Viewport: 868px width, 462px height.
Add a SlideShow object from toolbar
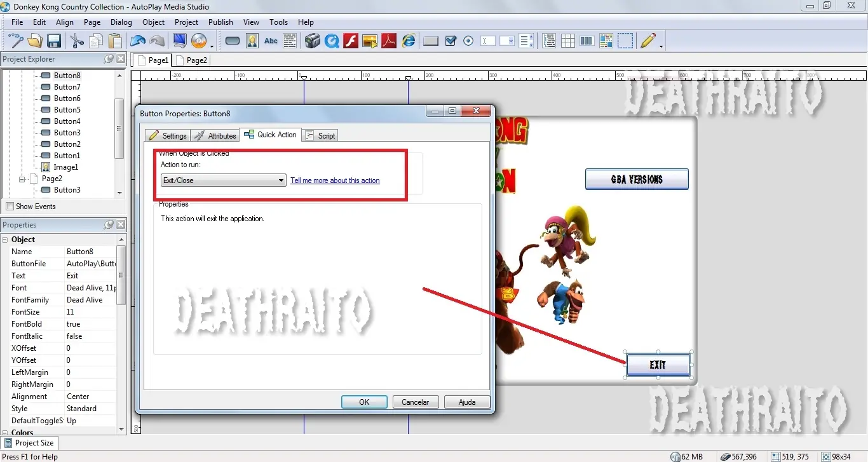(x=370, y=41)
